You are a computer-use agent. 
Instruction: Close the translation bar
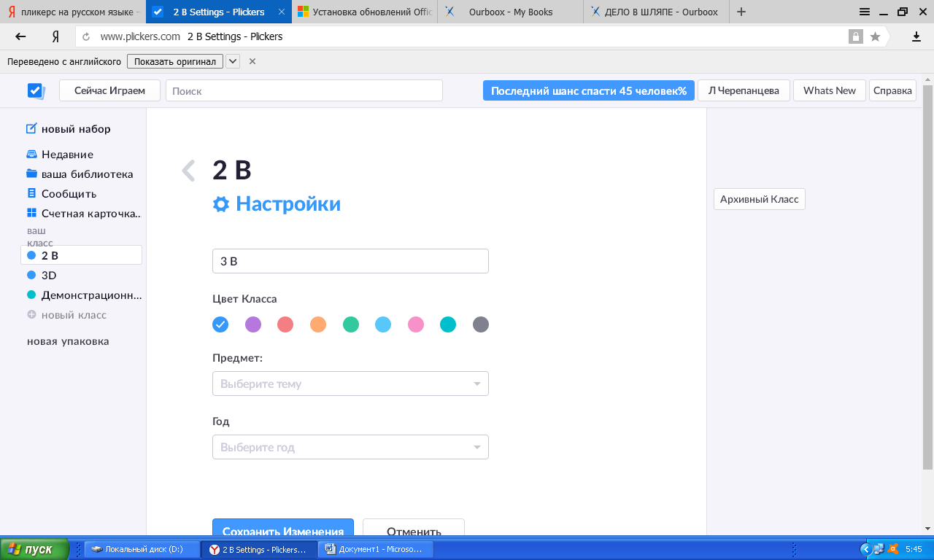point(252,61)
